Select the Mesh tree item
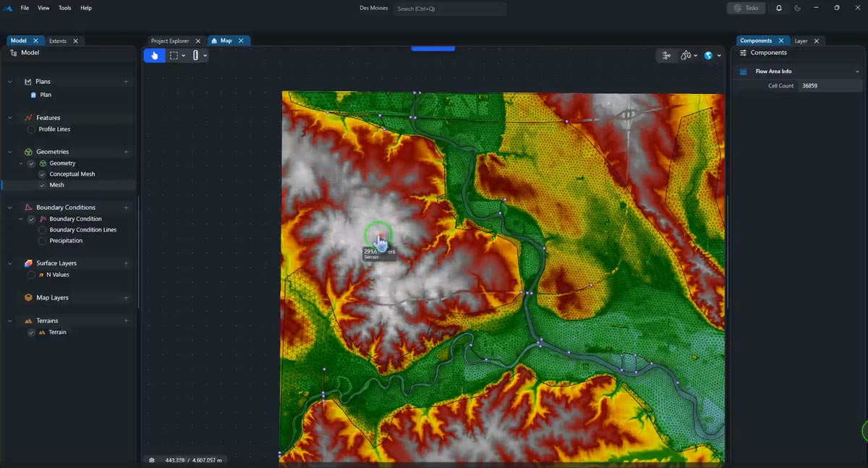 click(56, 185)
